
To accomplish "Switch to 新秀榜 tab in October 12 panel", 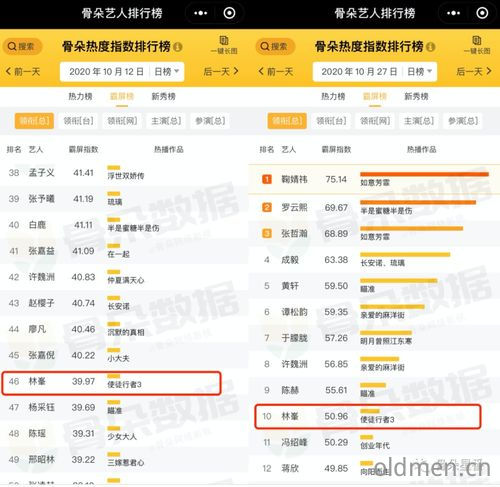I will [163, 97].
